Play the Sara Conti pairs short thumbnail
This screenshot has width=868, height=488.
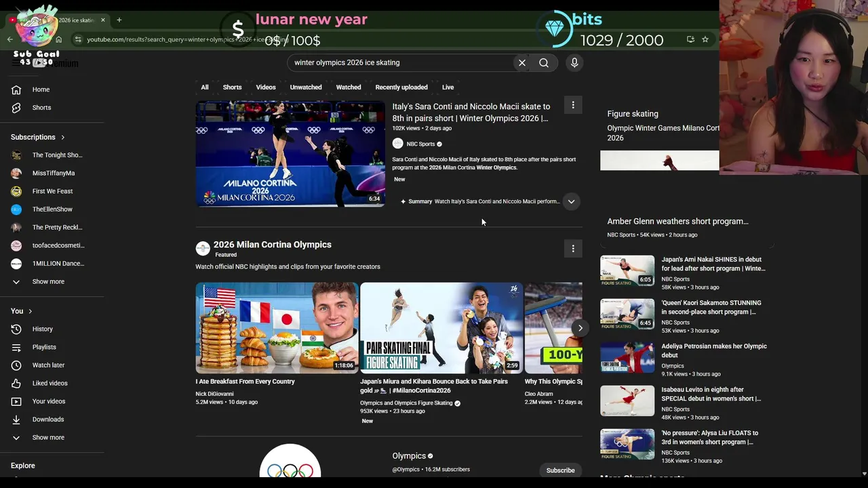(290, 154)
